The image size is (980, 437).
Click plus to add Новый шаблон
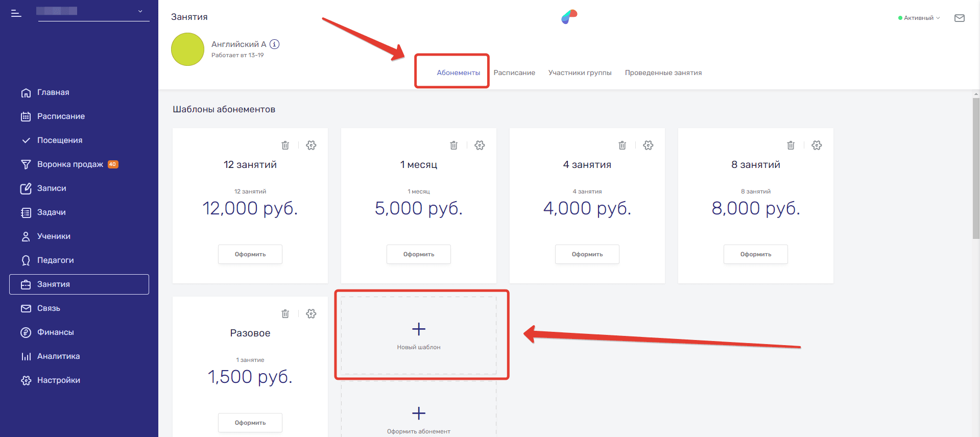(x=419, y=329)
